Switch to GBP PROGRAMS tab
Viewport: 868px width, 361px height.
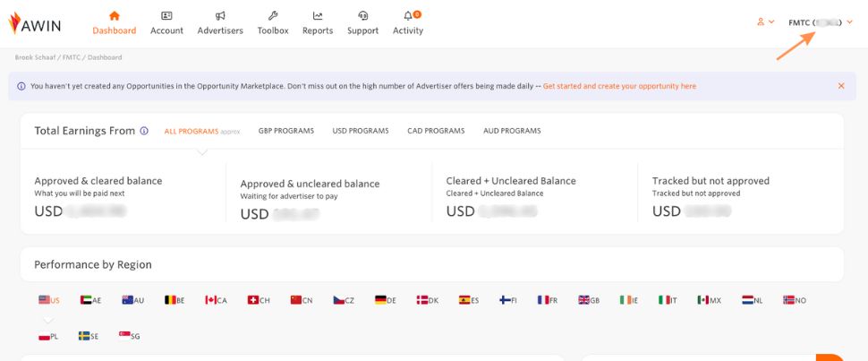(x=286, y=131)
